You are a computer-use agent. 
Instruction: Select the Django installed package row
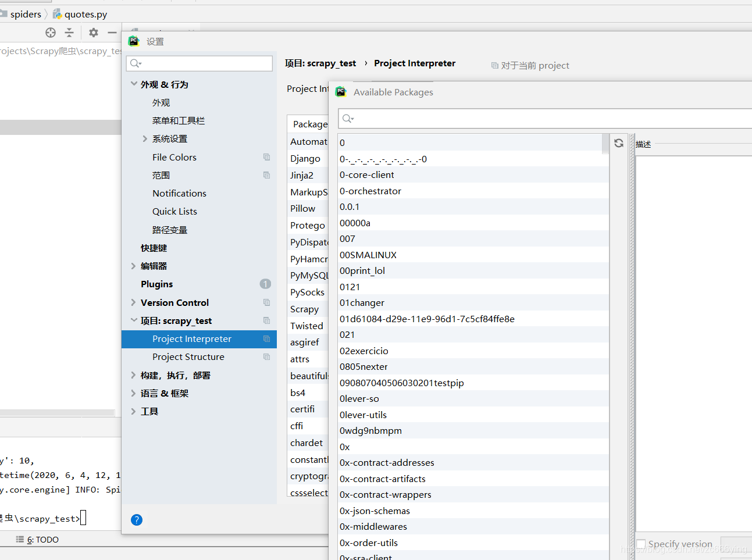(308, 158)
